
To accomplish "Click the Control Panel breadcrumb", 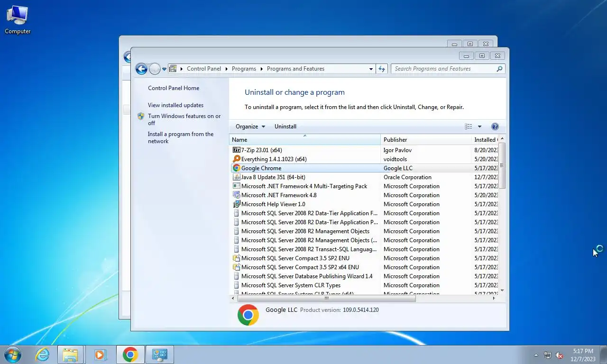I will 204,69.
